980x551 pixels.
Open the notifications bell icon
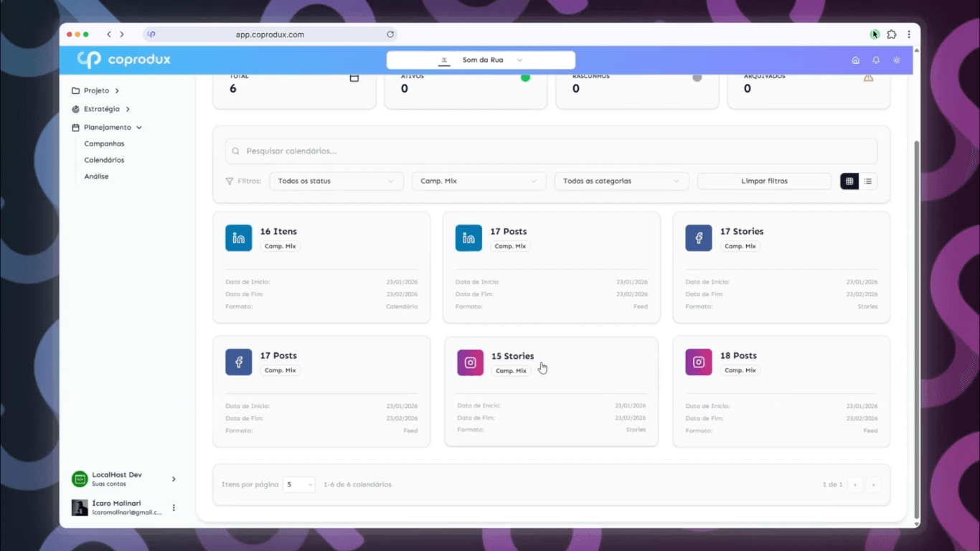876,60
